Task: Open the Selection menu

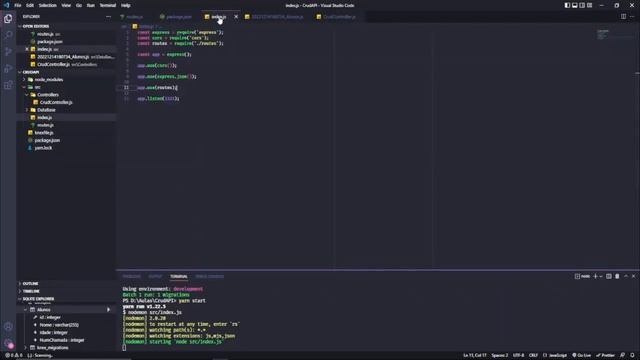Action: coord(48,5)
